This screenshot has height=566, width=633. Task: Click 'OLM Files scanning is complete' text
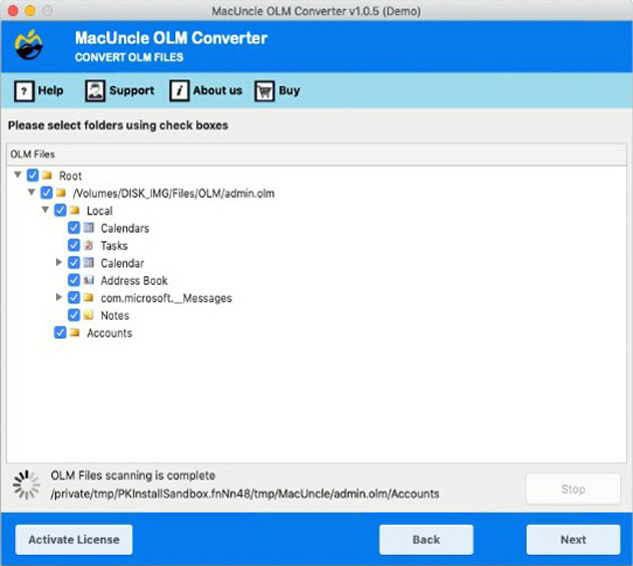point(133,476)
